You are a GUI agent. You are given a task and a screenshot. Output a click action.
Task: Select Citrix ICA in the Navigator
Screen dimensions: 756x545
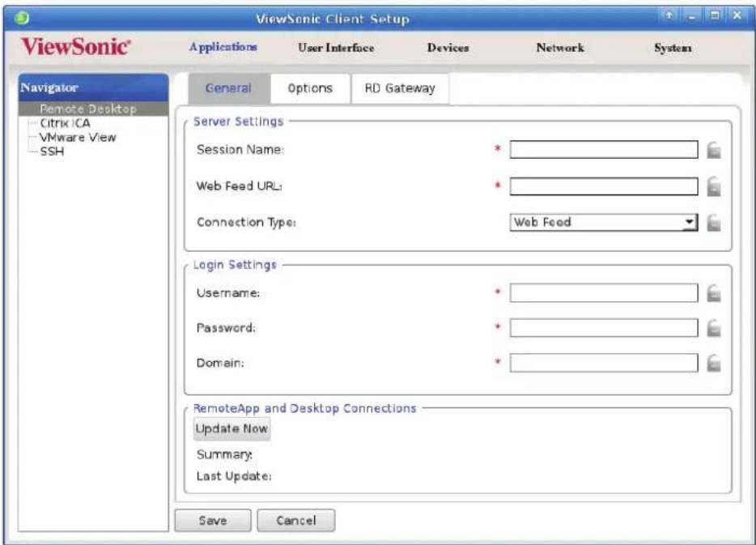pos(65,123)
